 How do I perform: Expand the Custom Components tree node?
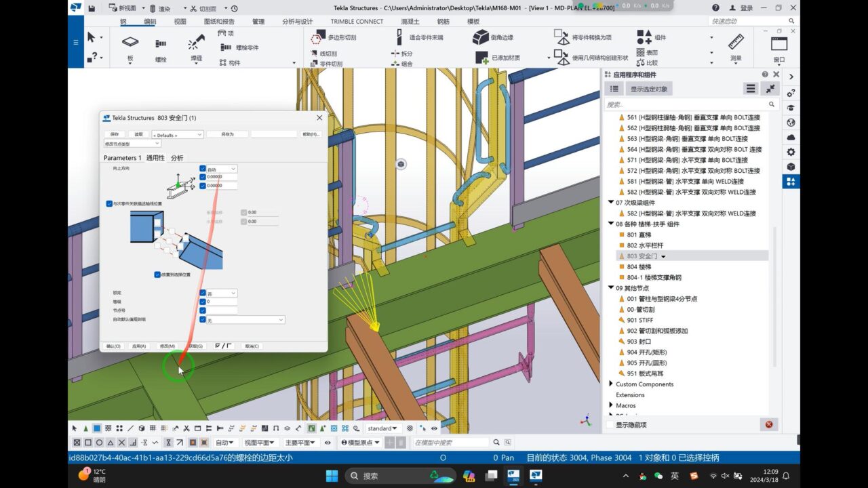click(x=611, y=384)
